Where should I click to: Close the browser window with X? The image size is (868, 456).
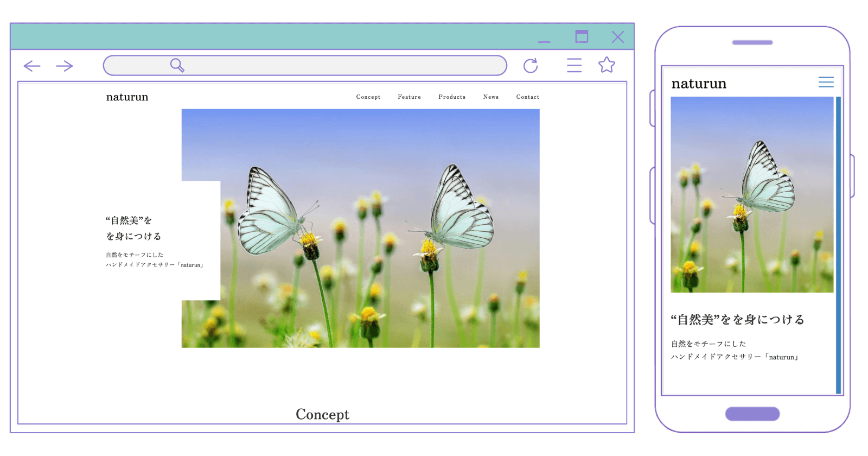618,37
